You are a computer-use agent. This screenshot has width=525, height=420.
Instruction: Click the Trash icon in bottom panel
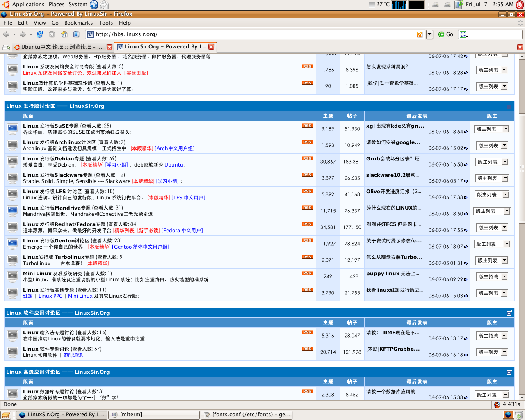(x=519, y=415)
